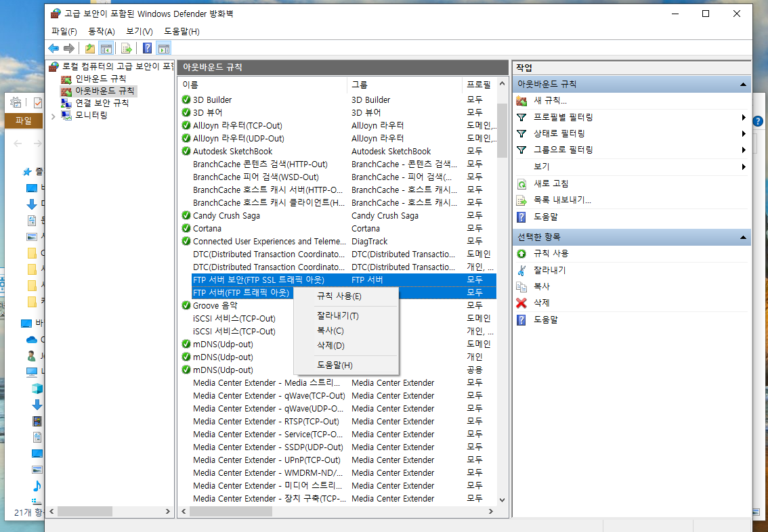Choose 규칙 사용(E) in context menu
The width and height of the screenshot is (768, 532).
[x=346, y=296]
